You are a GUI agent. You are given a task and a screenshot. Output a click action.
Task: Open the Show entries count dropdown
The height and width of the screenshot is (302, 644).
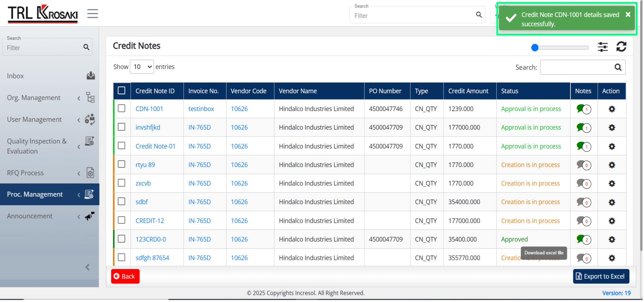(142, 67)
